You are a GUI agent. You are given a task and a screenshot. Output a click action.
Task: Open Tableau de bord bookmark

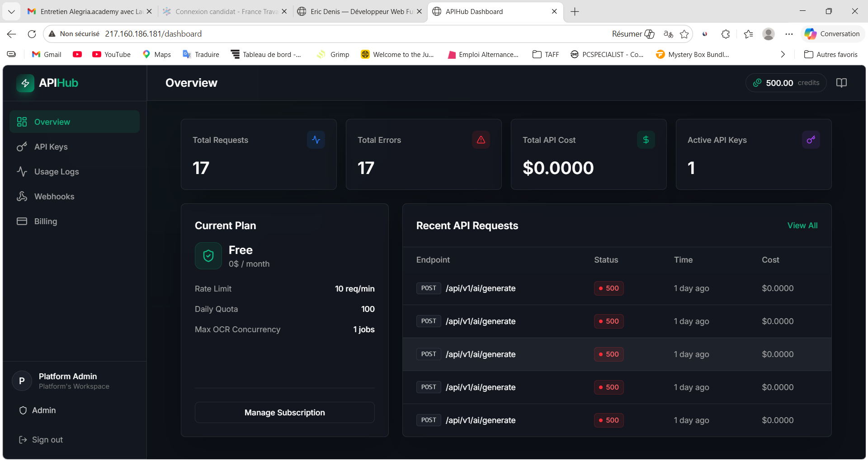(x=266, y=54)
